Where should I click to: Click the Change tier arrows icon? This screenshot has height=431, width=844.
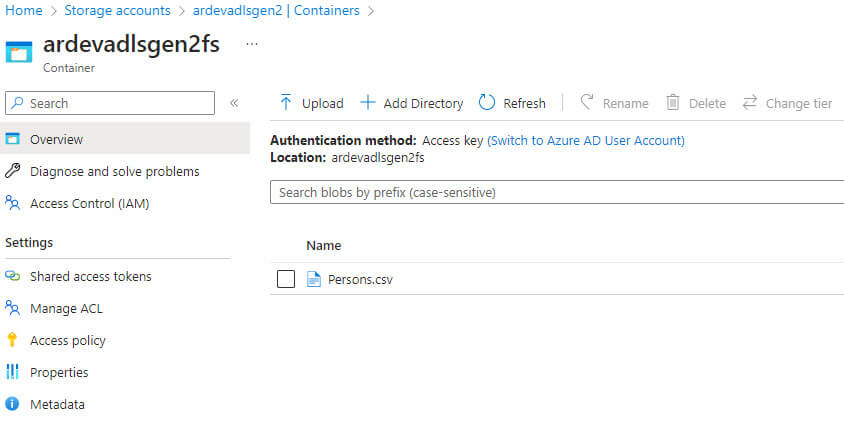750,103
